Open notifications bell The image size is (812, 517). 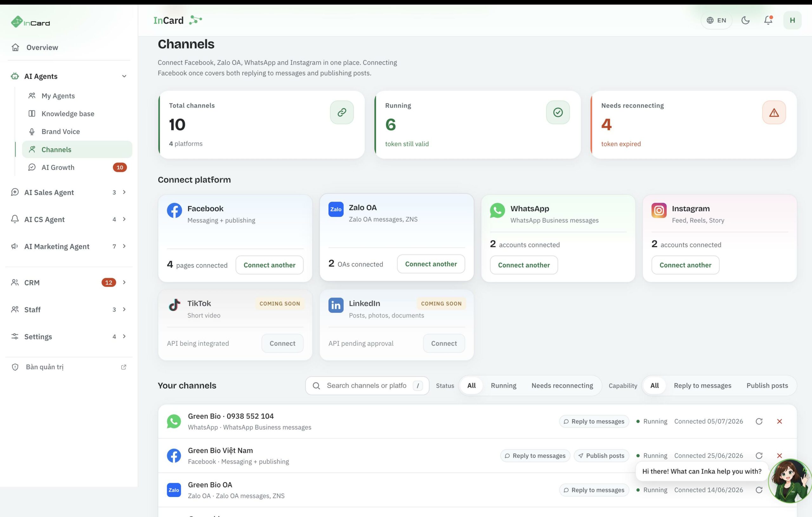768,20
